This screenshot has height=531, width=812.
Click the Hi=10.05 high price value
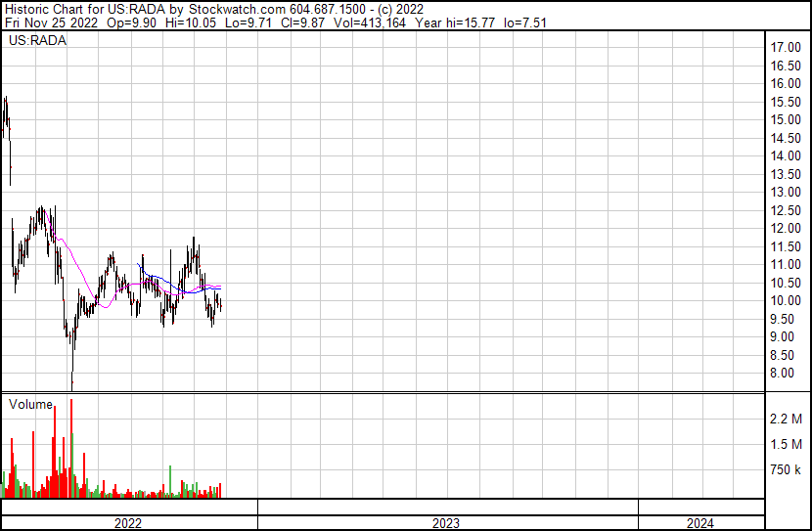[x=191, y=22]
